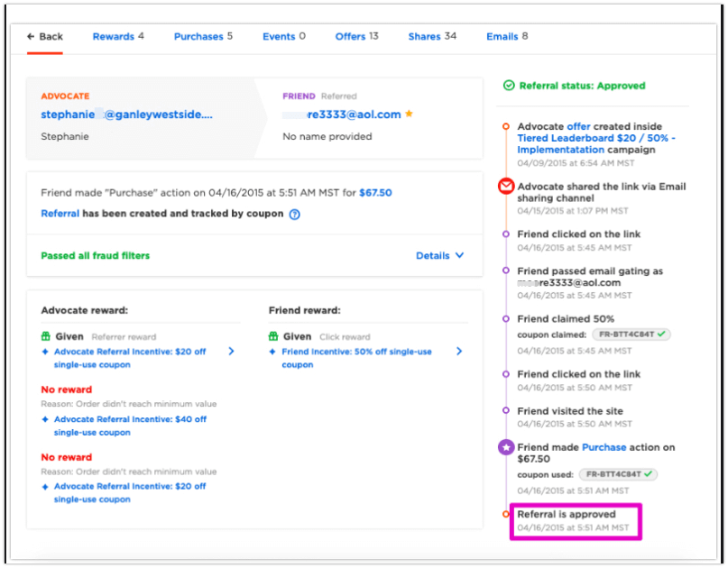Expand the Friend 50% off incentive chevron

pyautogui.click(x=459, y=352)
